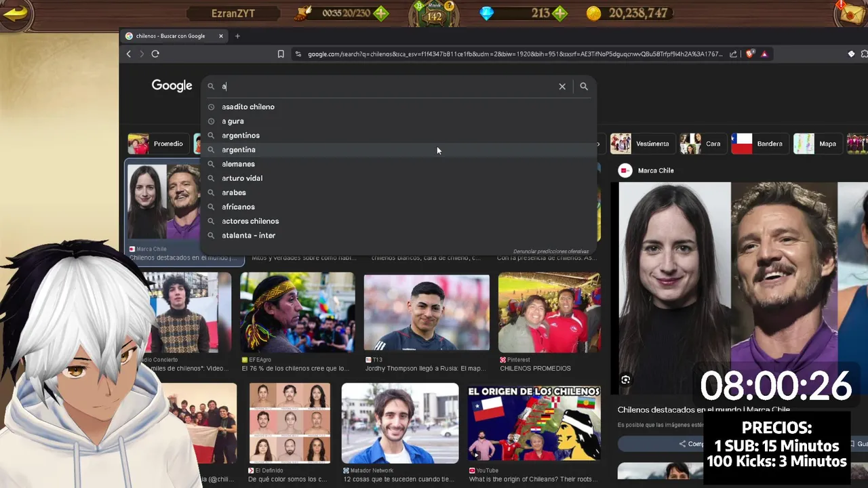Add diamonds with green plus beside 213
This screenshot has width=868, height=488.
[559, 14]
